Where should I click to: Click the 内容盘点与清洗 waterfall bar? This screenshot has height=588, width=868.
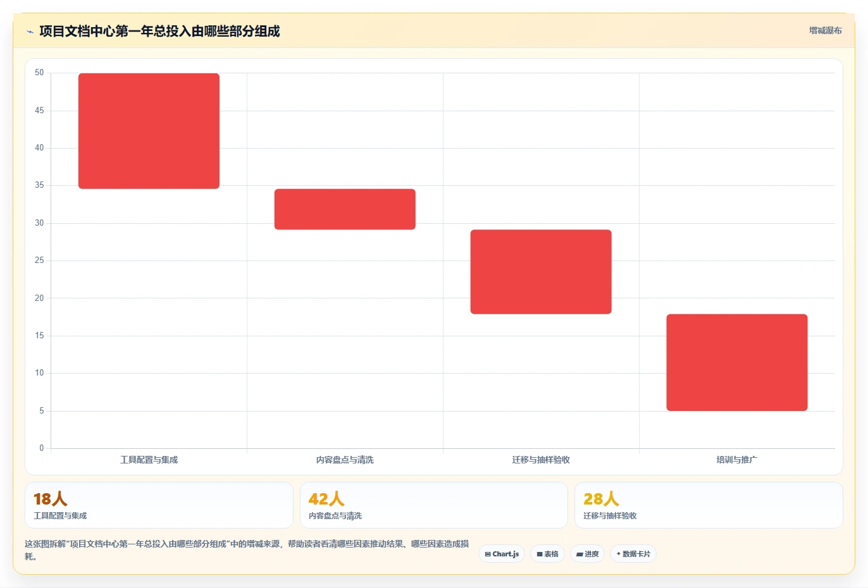pyautogui.click(x=345, y=209)
